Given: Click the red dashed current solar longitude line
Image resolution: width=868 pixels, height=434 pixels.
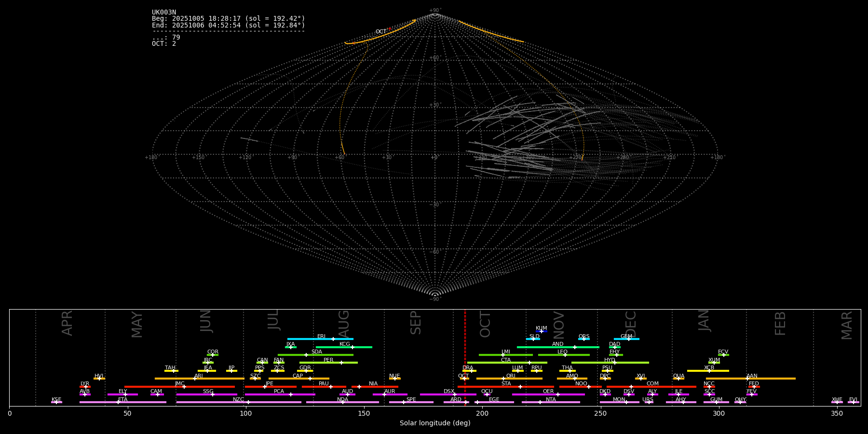Looking at the screenshot, I should click(x=465, y=357).
